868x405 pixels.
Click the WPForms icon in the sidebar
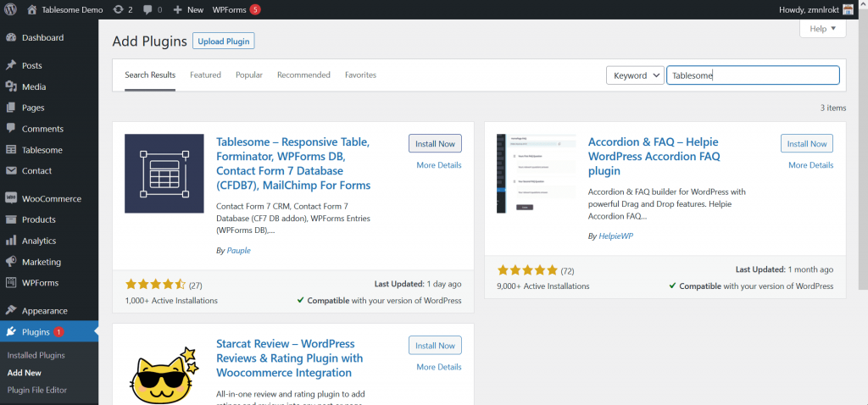10,282
